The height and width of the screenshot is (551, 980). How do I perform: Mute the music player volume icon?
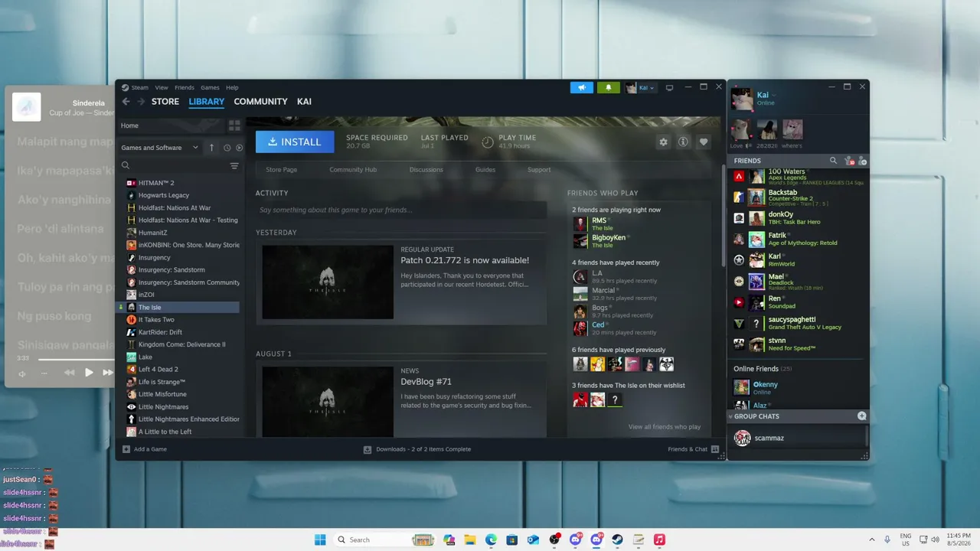coord(22,373)
